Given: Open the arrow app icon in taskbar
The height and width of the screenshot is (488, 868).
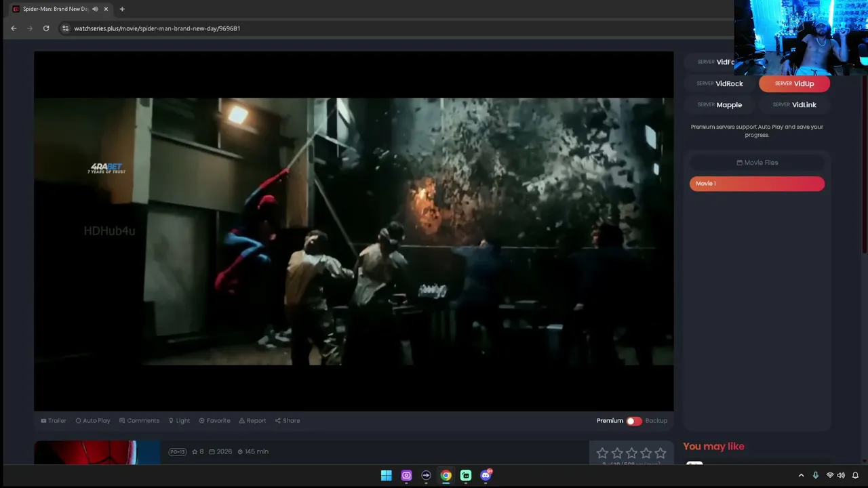Looking at the screenshot, I should (426, 476).
